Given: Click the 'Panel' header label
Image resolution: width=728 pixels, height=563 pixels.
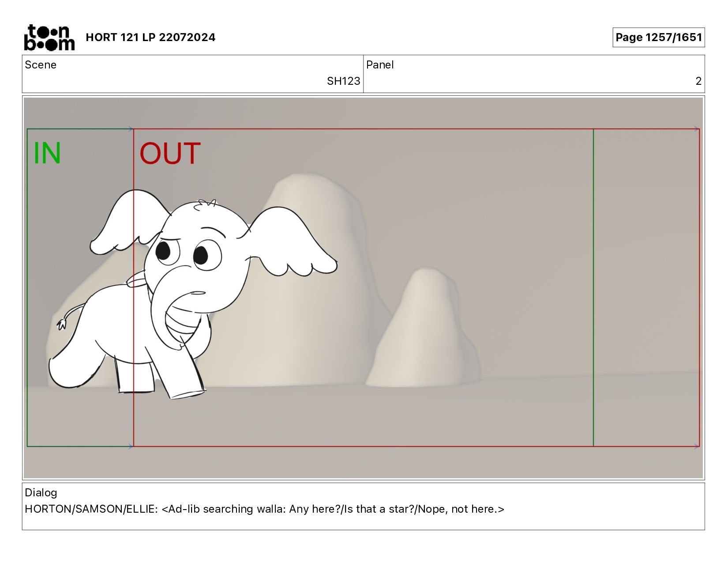Looking at the screenshot, I should 380,65.
